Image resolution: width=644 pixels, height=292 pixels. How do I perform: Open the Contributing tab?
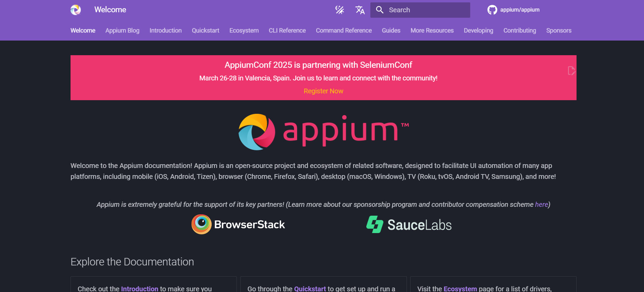(520, 30)
